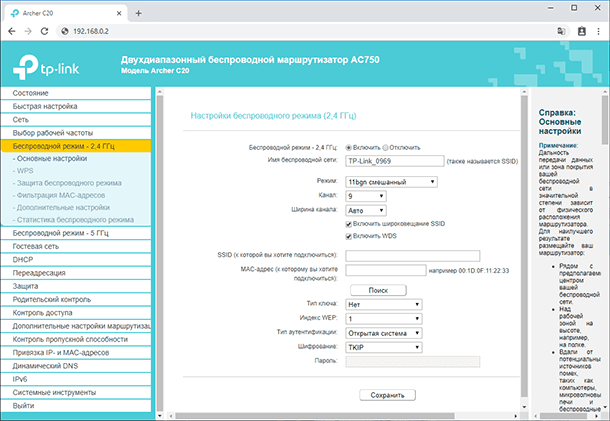The image size is (610, 421).
Task: Click the browser back arrow
Action: click(12, 31)
